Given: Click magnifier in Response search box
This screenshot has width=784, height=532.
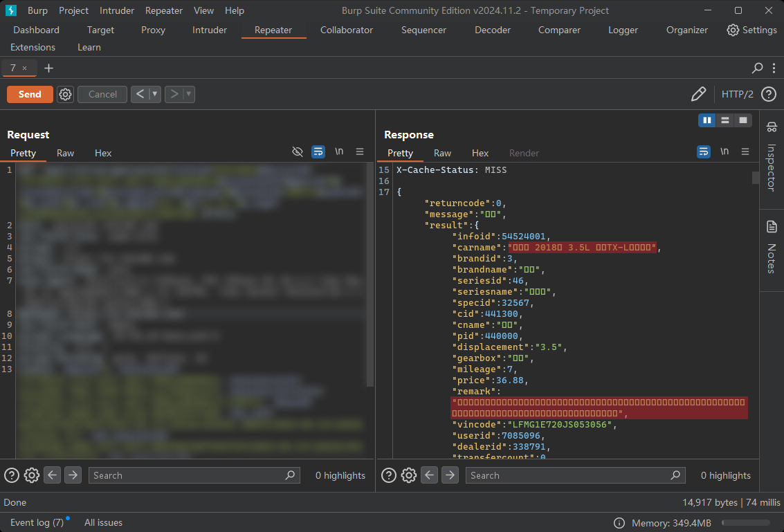Looking at the screenshot, I should click(x=675, y=475).
